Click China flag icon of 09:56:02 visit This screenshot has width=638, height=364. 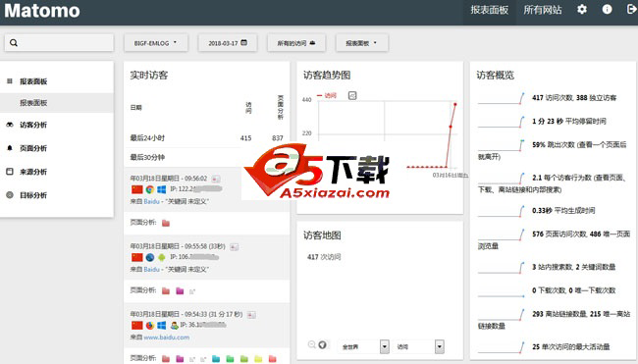click(x=137, y=189)
